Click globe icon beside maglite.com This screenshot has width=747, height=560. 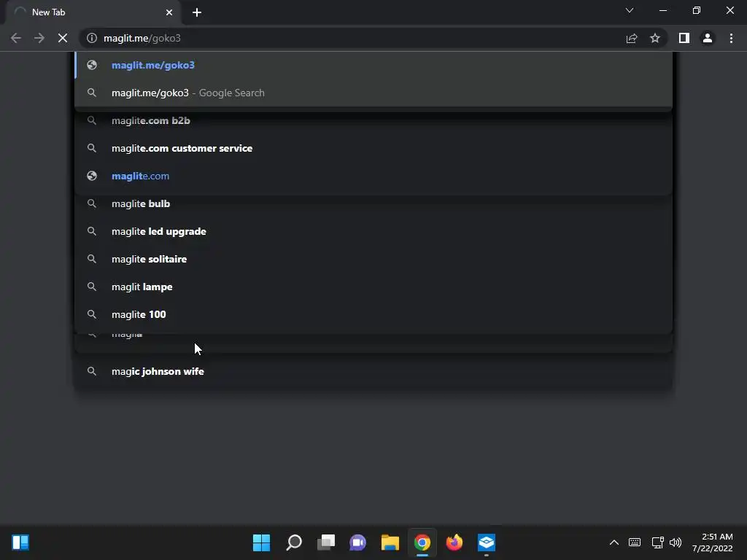pyautogui.click(x=92, y=176)
